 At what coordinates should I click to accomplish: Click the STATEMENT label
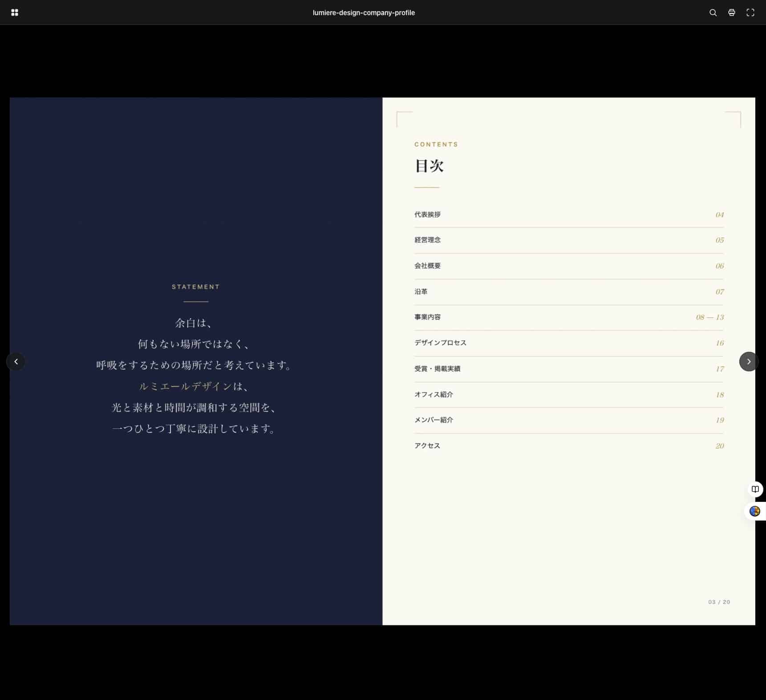tap(196, 287)
